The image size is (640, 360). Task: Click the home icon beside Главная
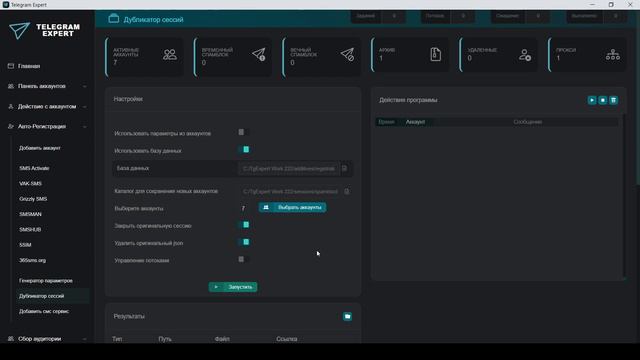(x=11, y=66)
